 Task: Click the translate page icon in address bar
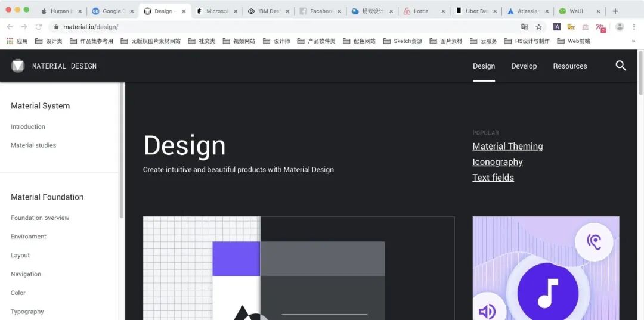(x=524, y=27)
